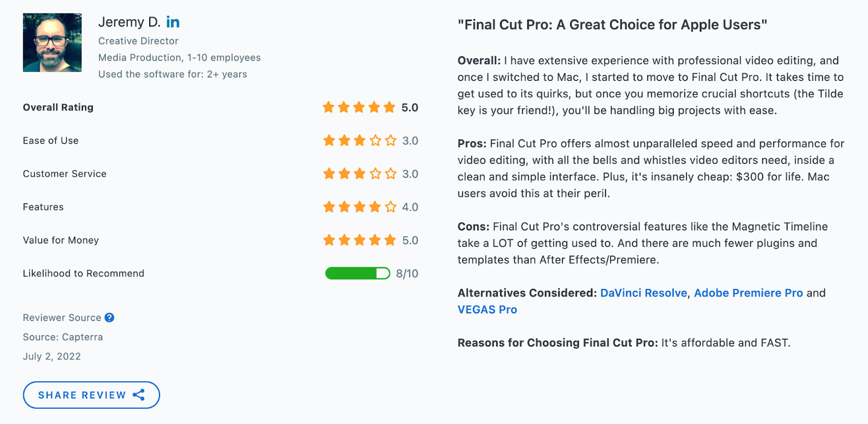Click the Reviewer Source help question icon
The width and height of the screenshot is (868, 424).
pos(110,318)
